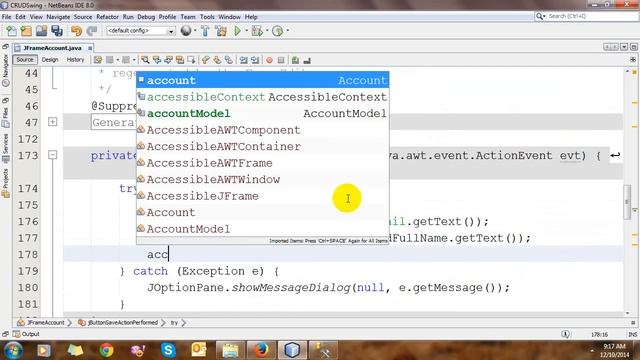Open the dropdown arrow beside the globe icon
The height and width of the screenshot is (360, 640).
click(x=195, y=31)
